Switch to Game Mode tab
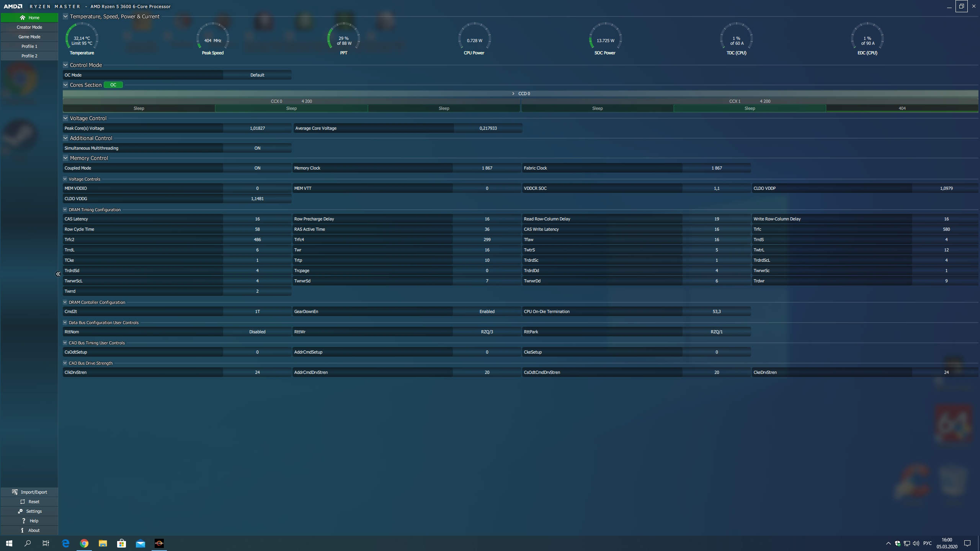 coord(29,37)
